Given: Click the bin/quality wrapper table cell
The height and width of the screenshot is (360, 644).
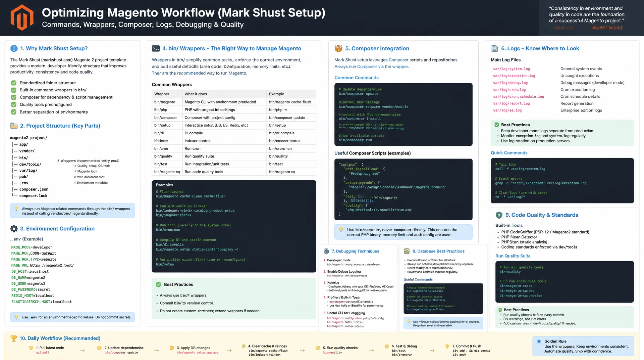Looking at the screenshot, I should [167, 156].
